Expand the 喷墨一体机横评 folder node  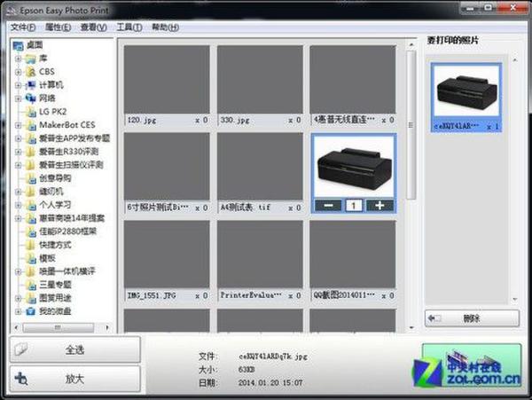[19, 271]
